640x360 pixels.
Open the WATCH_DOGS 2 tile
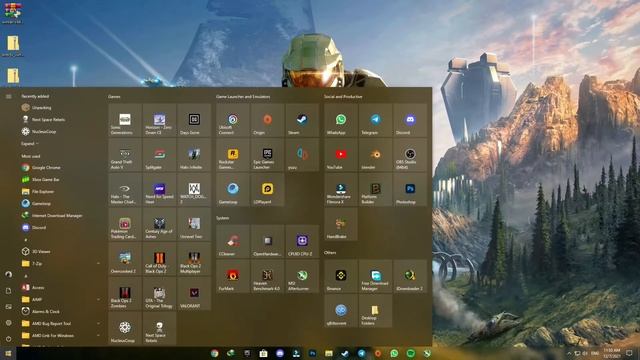(x=194, y=189)
